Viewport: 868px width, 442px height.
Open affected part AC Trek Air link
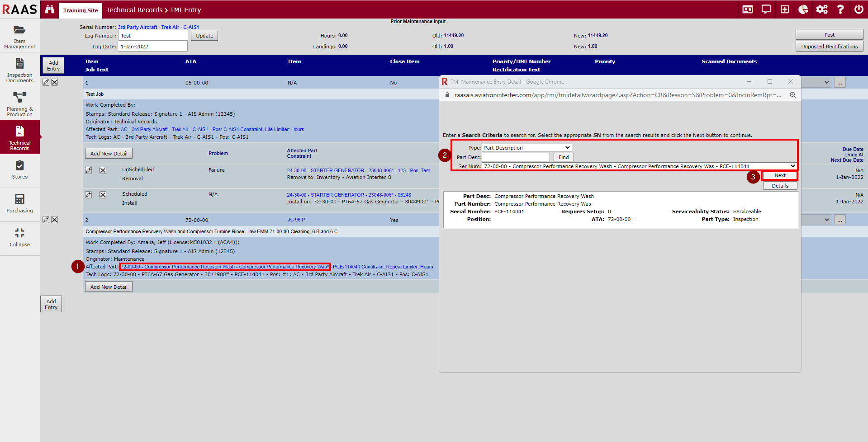point(212,129)
